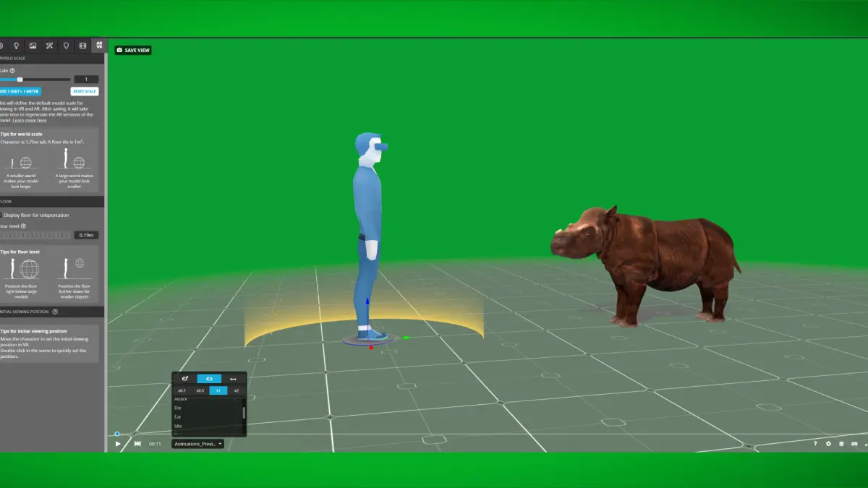This screenshot has height=488, width=868.
Task: Skip to the next animation
Action: [137, 444]
